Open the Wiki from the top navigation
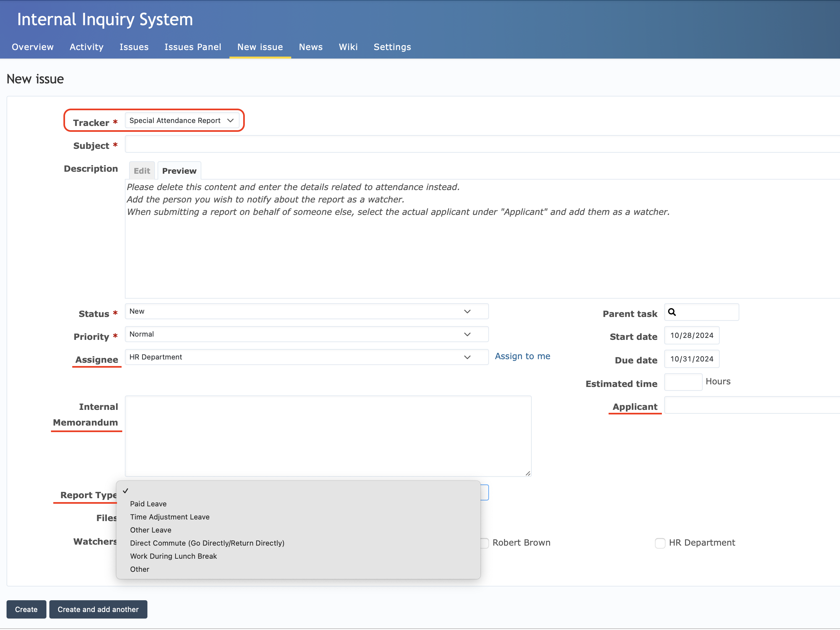 point(348,47)
